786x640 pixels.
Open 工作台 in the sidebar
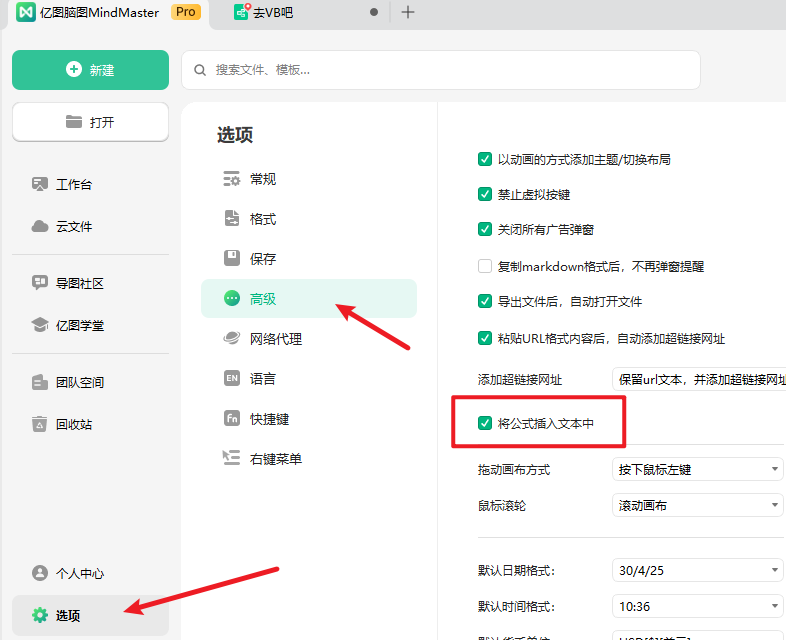click(x=90, y=184)
